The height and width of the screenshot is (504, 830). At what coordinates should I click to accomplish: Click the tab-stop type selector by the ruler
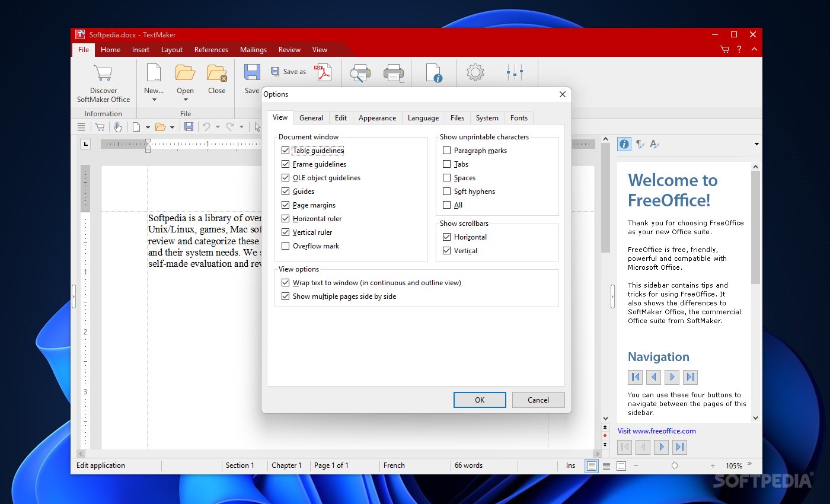[86, 143]
